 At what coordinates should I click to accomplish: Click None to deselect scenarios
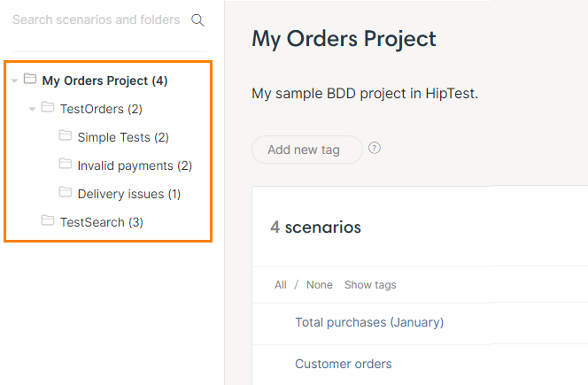tap(319, 285)
